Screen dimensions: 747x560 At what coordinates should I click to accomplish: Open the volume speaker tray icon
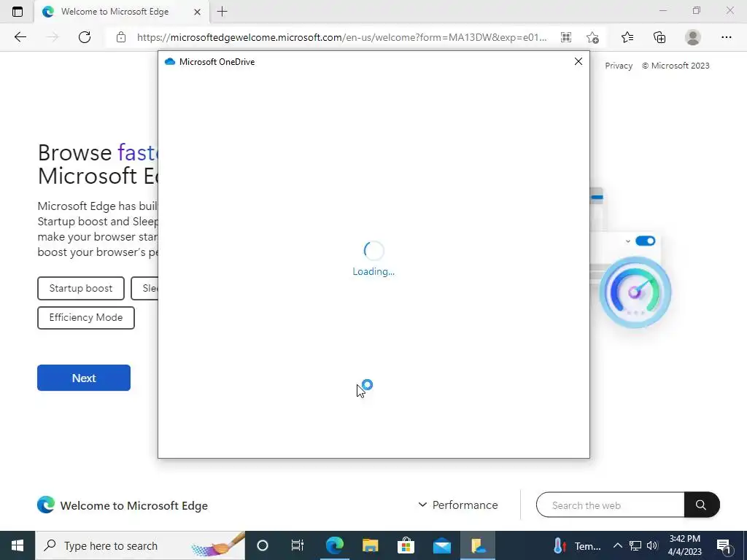tap(652, 545)
